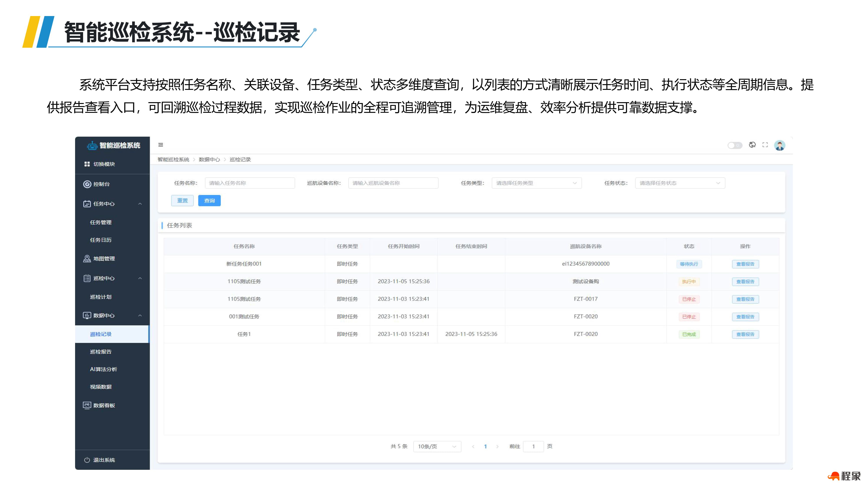Open the 任务状态 dropdown
The image size is (868, 488).
pyautogui.click(x=680, y=183)
